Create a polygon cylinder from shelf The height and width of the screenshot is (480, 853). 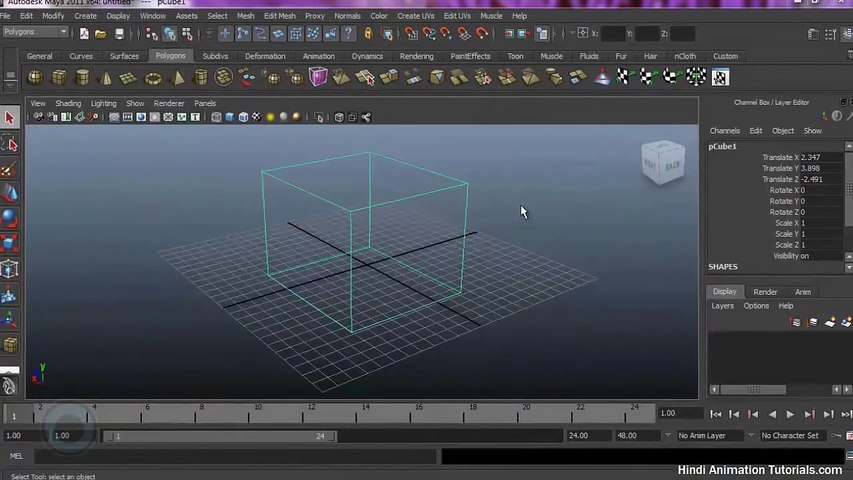pos(82,77)
